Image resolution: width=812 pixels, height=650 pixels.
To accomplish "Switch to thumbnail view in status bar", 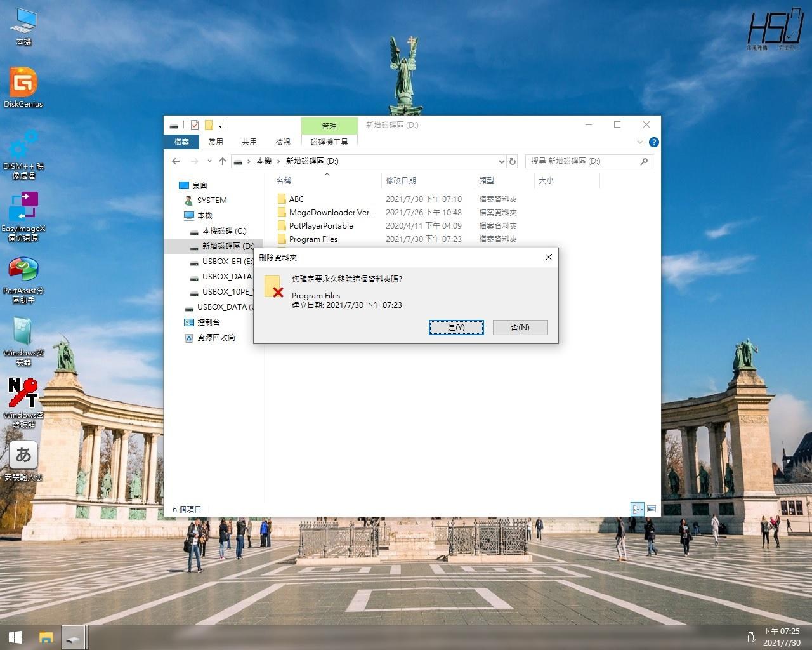I will 651,508.
